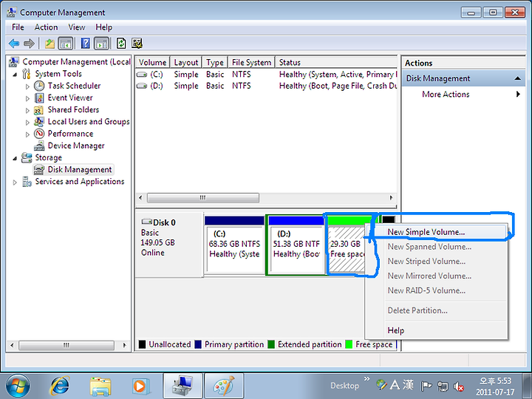Click the Action Center flag tray icon
This screenshot has width=532, height=399.
click(x=426, y=386)
